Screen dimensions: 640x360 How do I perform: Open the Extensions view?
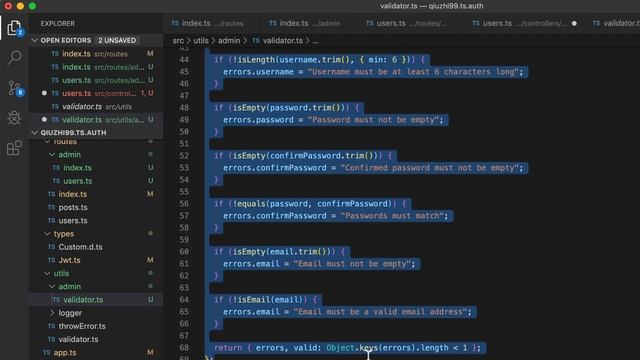click(14, 148)
